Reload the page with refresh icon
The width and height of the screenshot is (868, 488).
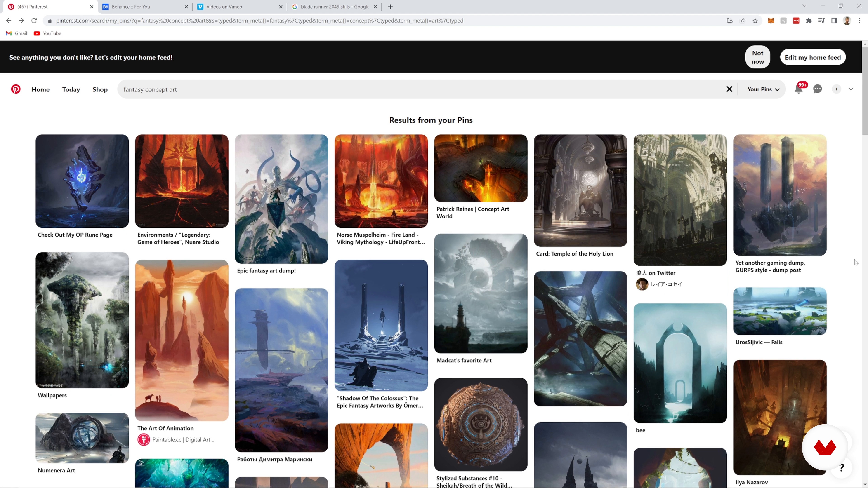(x=34, y=21)
